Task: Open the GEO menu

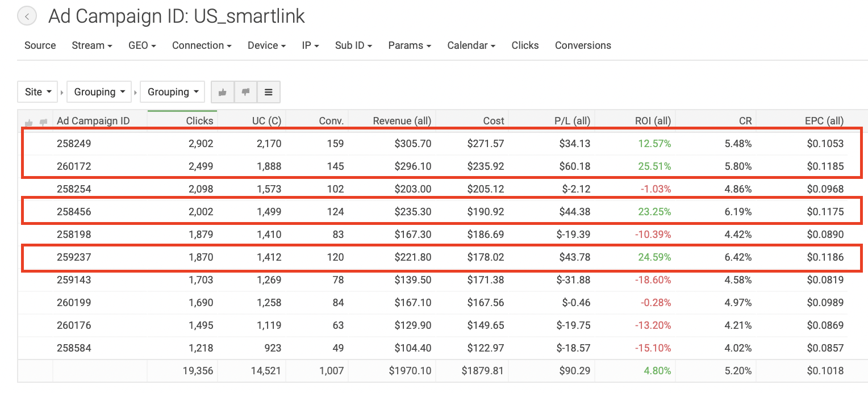Action: point(142,45)
